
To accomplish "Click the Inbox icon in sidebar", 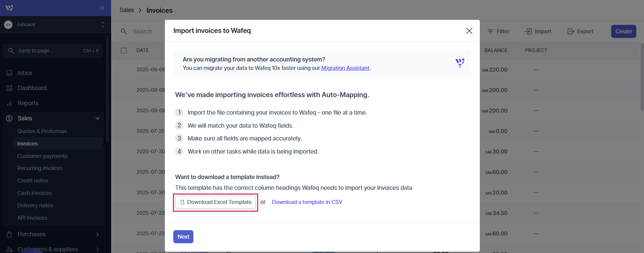I will [9, 73].
